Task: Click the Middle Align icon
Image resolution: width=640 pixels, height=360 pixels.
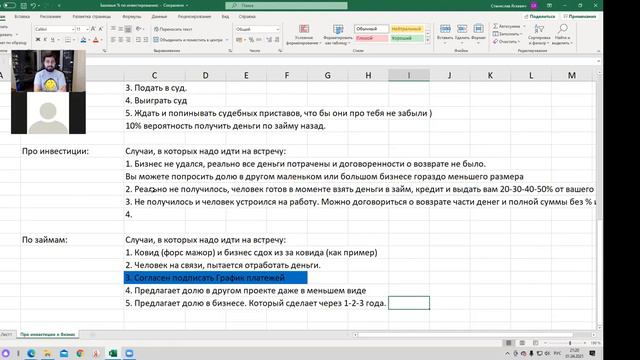Action: coord(120,29)
